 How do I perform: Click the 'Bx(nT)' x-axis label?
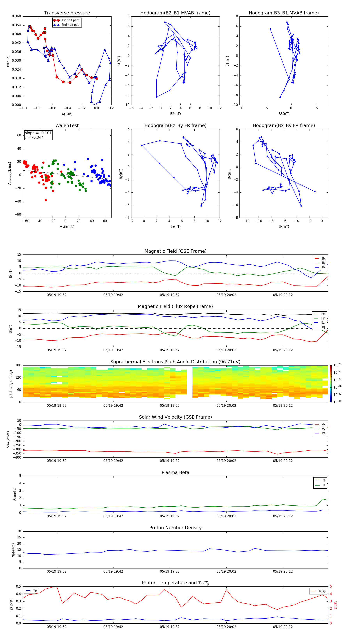[x=284, y=227]
